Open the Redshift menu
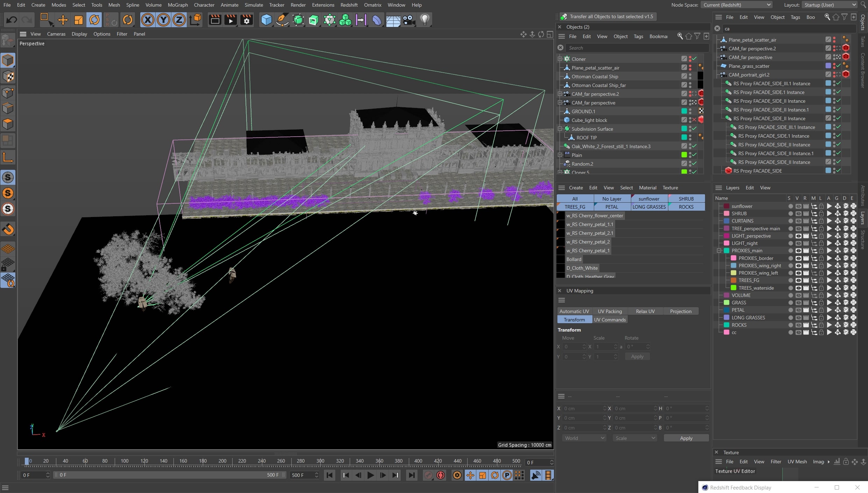Screen dimensions: 868x493 coord(349,5)
